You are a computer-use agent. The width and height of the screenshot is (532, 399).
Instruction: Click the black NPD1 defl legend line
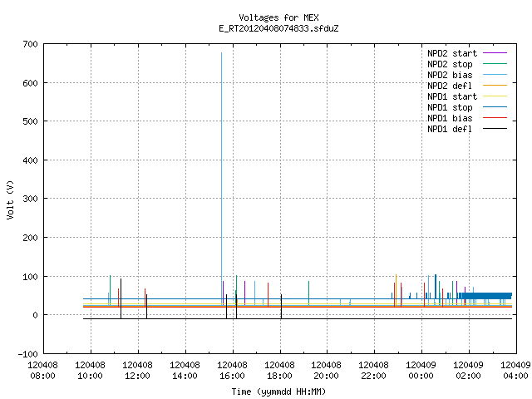coord(495,129)
